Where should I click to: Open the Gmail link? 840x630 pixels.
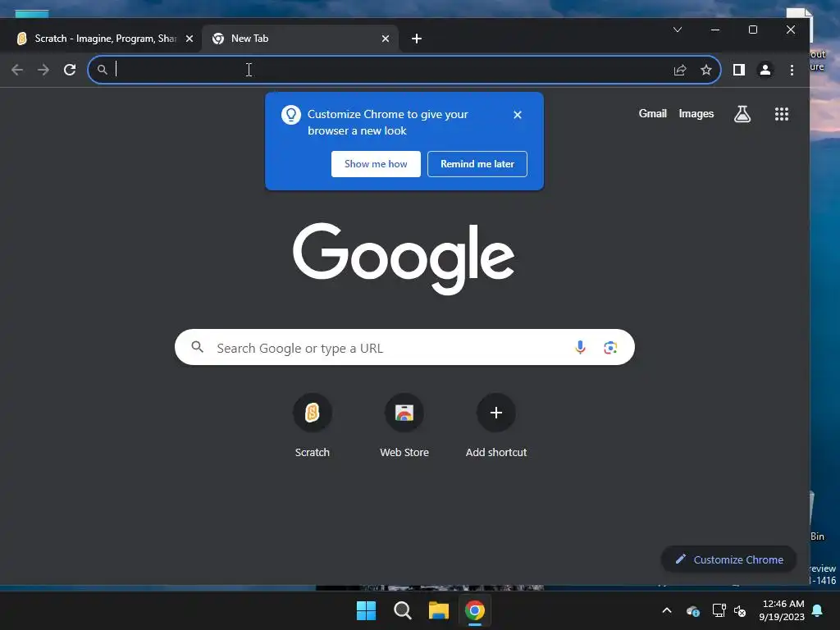(652, 113)
